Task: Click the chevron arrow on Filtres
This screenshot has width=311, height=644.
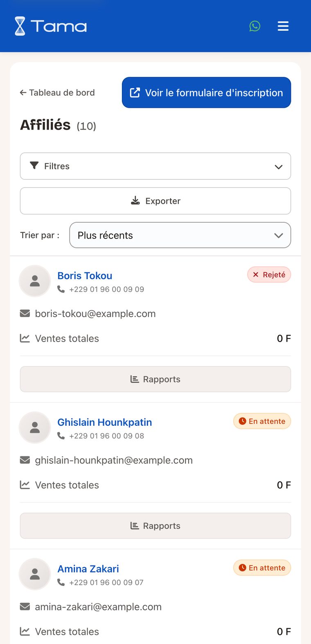Action: click(x=279, y=167)
